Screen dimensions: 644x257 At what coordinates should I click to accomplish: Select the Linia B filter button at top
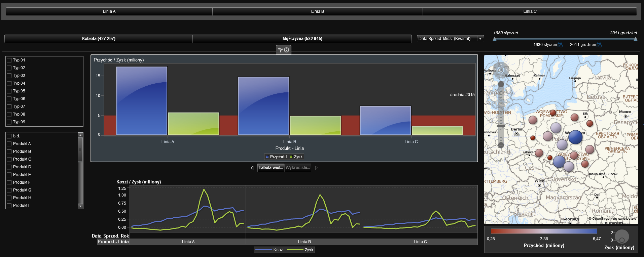[318, 11]
